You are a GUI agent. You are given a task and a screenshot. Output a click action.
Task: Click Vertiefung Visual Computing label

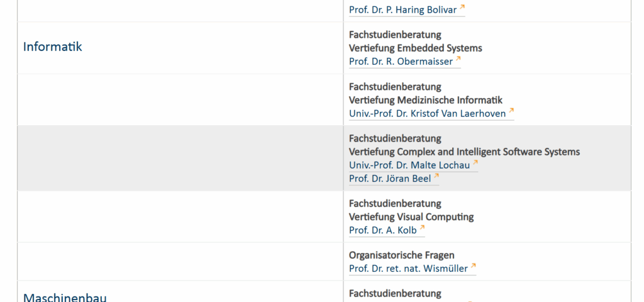click(x=411, y=217)
